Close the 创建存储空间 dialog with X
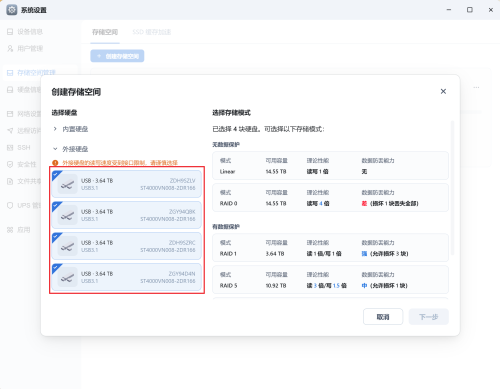 pyautogui.click(x=443, y=91)
